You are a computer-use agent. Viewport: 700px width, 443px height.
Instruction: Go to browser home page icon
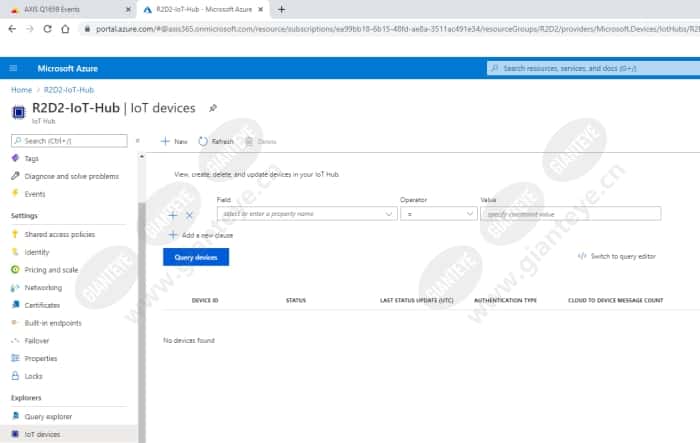(65, 29)
